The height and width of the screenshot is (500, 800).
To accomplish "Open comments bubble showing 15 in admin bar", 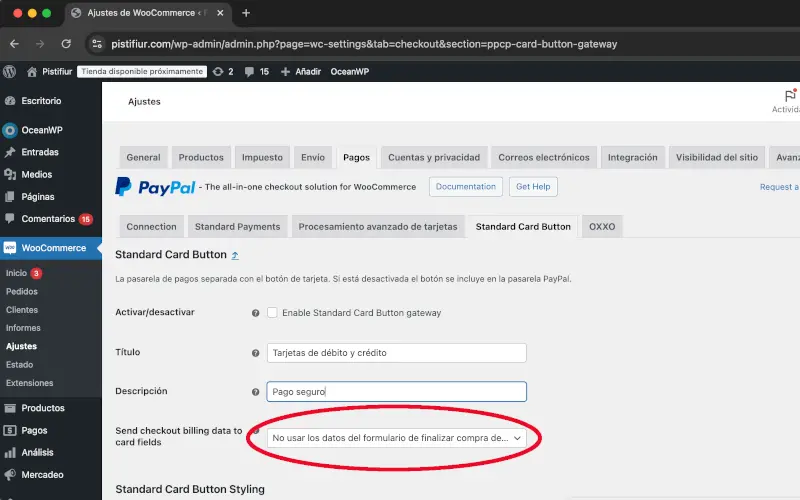I will pos(257,71).
